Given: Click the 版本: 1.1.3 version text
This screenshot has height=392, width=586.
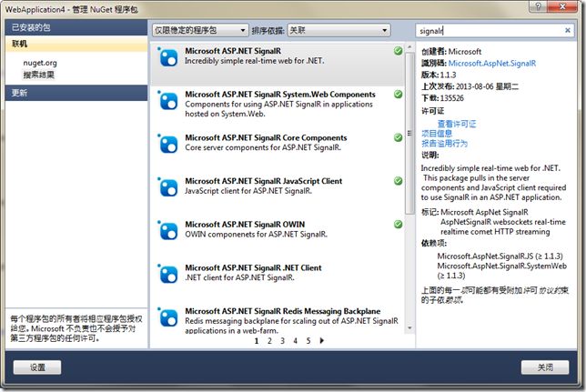Looking at the screenshot, I should (439, 75).
